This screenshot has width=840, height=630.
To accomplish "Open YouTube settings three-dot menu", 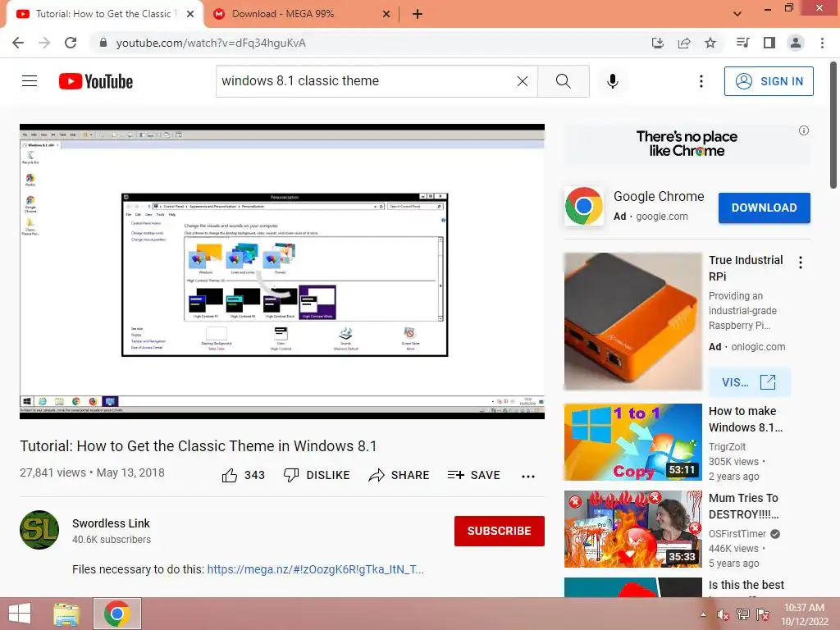I will (701, 81).
